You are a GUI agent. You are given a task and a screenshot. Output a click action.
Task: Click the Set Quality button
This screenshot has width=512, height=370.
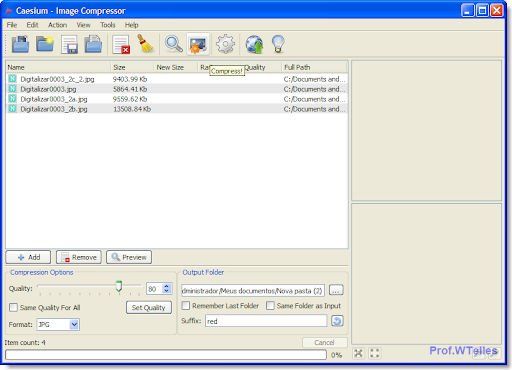[x=149, y=307]
